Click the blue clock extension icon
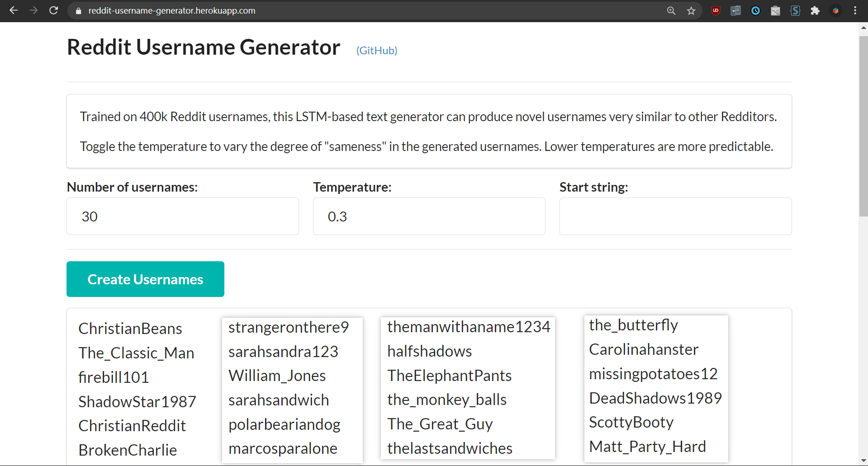This screenshot has height=466, width=868. [x=755, y=11]
